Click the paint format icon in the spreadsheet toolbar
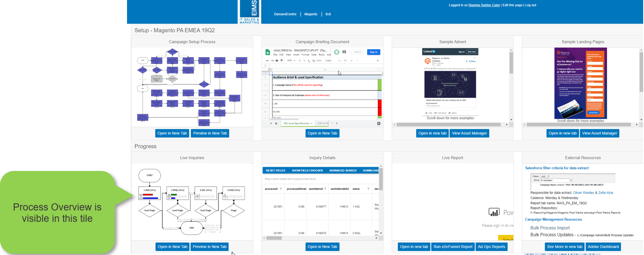644x255 pixels. [x=281, y=60]
